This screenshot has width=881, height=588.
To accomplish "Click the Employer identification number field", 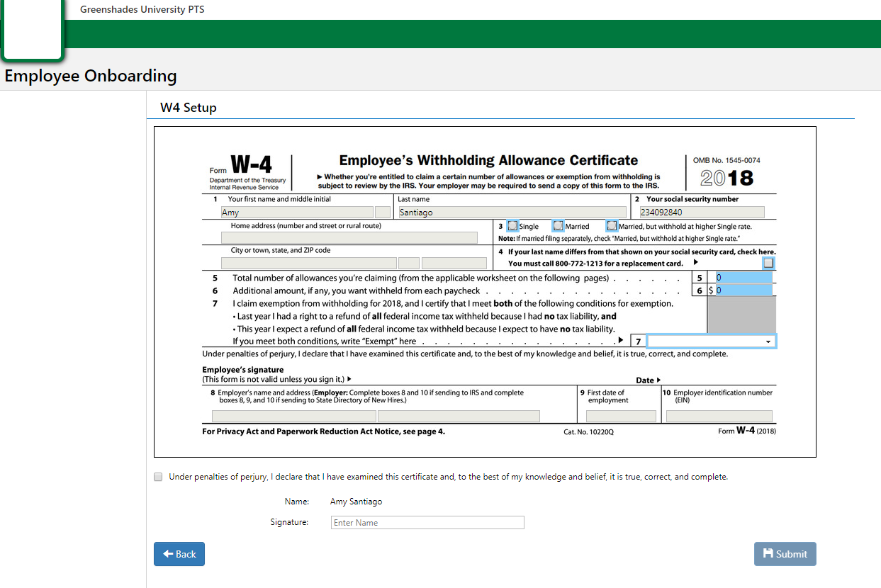I will point(719,416).
